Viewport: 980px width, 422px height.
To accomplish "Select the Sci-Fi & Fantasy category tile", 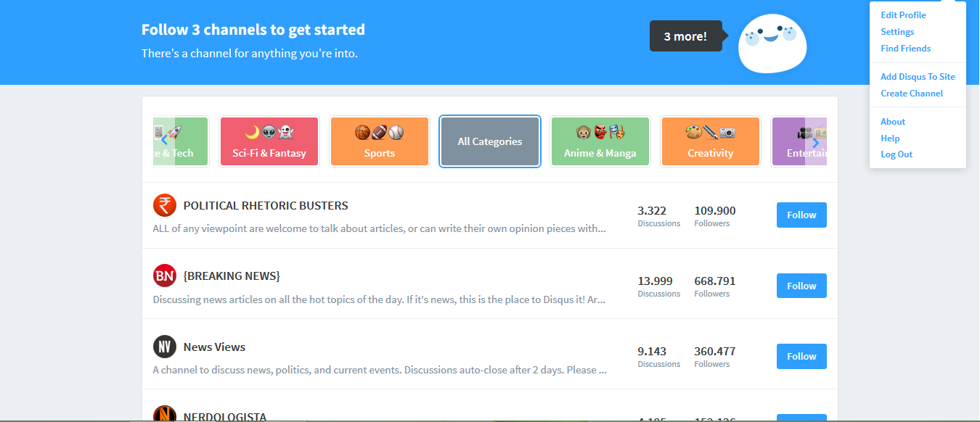I will [x=269, y=141].
